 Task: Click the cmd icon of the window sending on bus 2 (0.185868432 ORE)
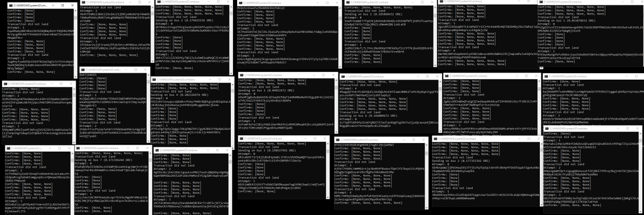coord(348,2)
